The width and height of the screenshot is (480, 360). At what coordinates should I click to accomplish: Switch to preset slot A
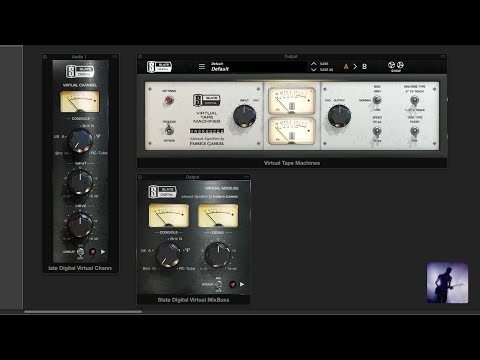click(346, 67)
